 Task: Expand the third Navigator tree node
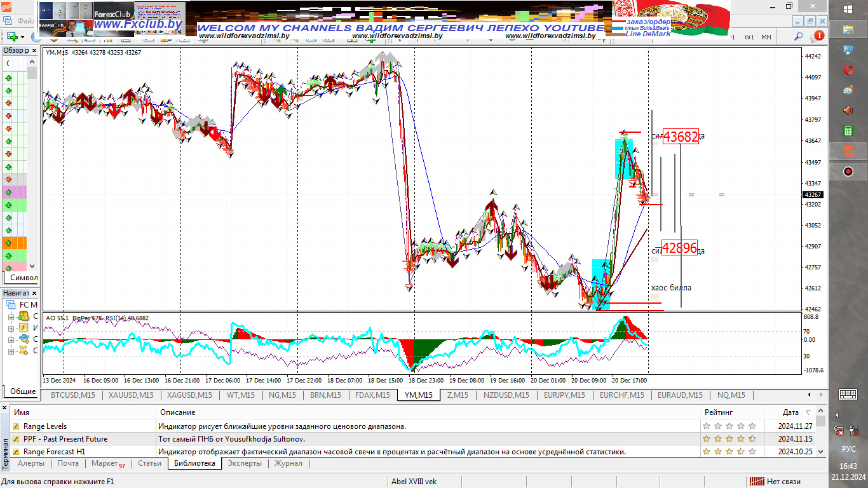(x=10, y=339)
